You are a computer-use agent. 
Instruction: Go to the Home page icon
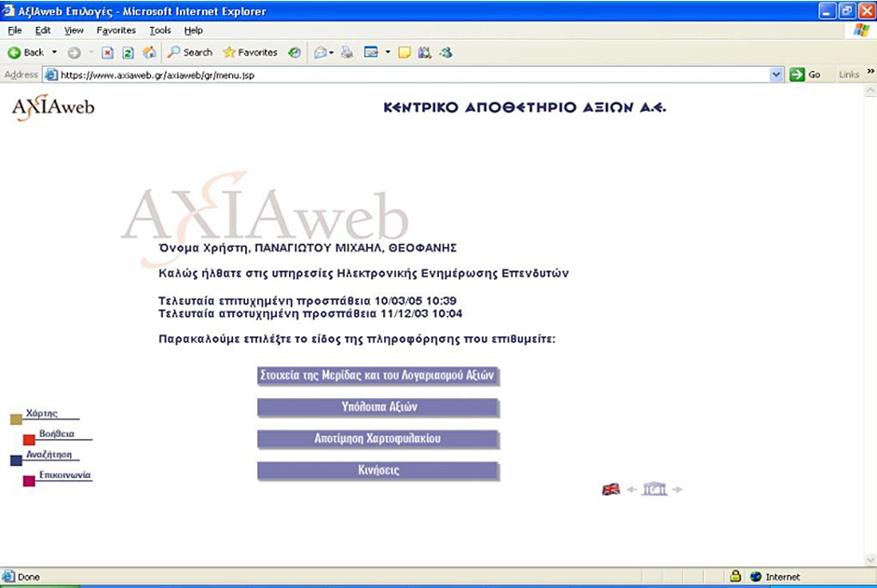[149, 52]
